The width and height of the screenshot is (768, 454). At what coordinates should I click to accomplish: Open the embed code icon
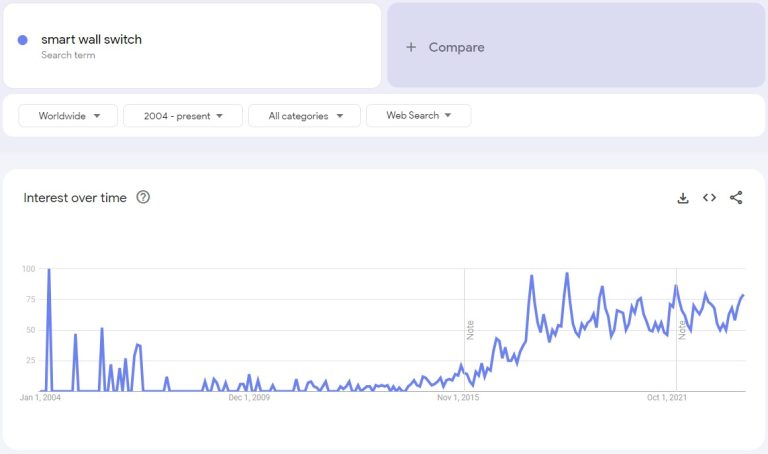709,198
